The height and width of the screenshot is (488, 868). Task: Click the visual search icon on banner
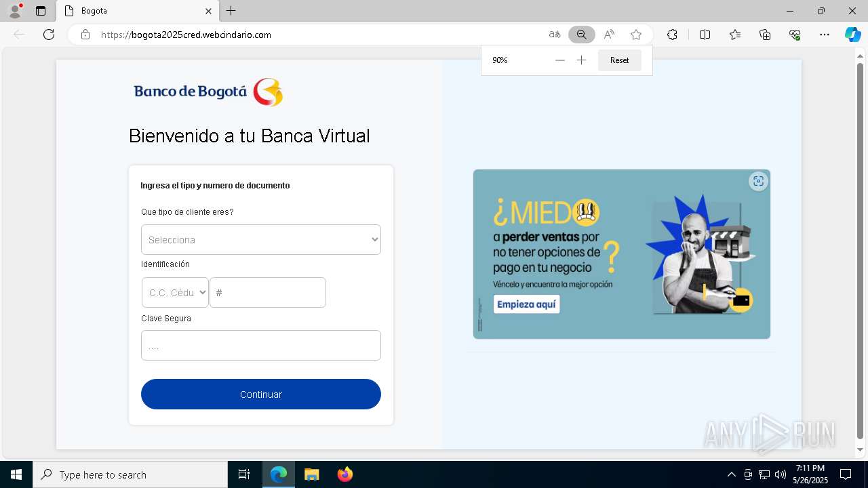[758, 181]
